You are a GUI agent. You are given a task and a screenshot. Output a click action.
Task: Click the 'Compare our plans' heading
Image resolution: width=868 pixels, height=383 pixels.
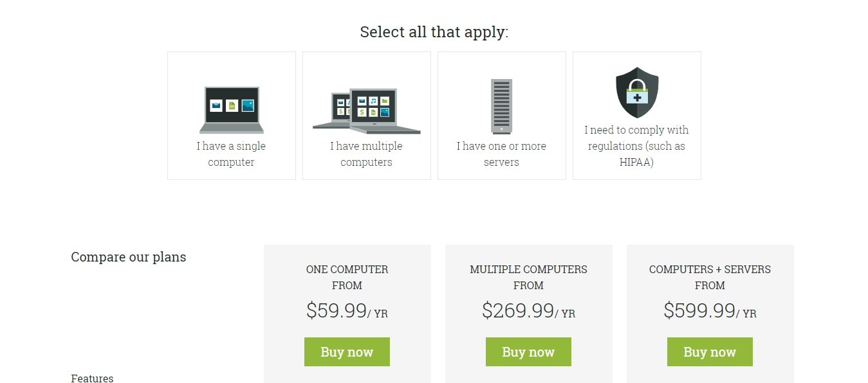tap(129, 257)
